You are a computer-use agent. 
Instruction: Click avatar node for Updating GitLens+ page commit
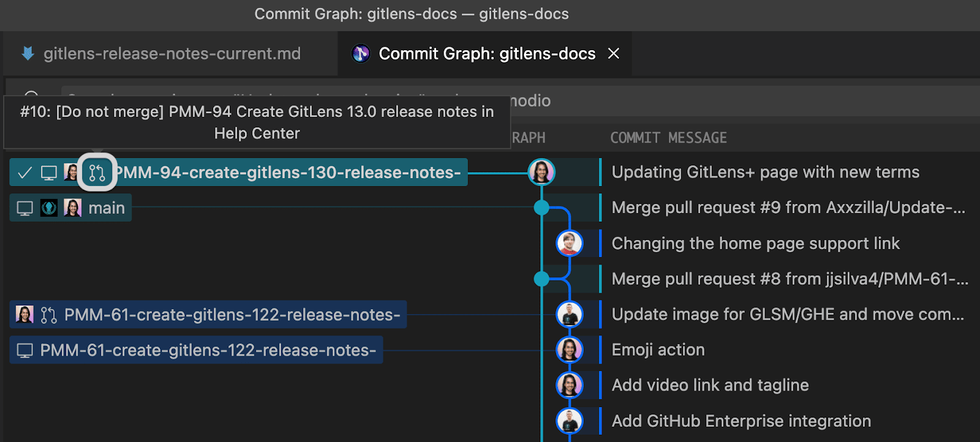541,173
